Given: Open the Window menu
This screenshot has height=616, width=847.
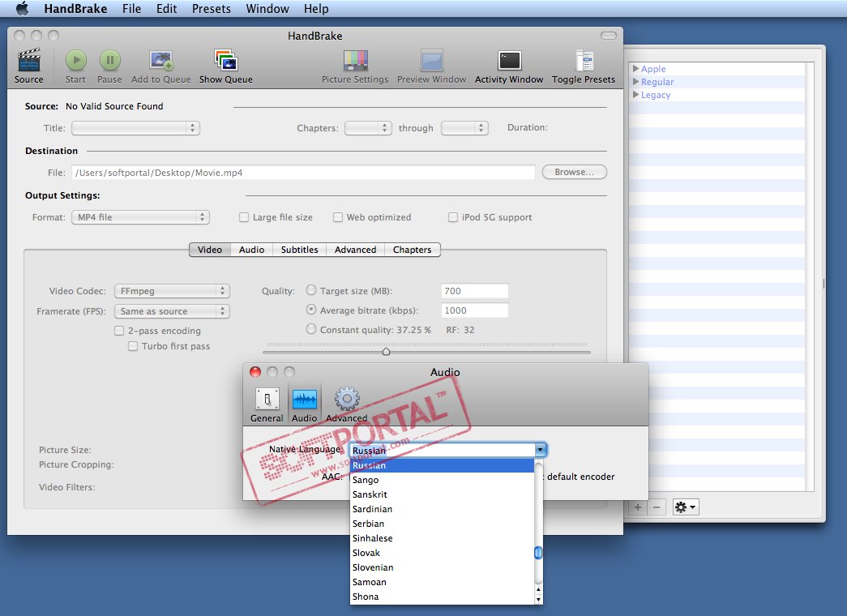Looking at the screenshot, I should pyautogui.click(x=267, y=9).
